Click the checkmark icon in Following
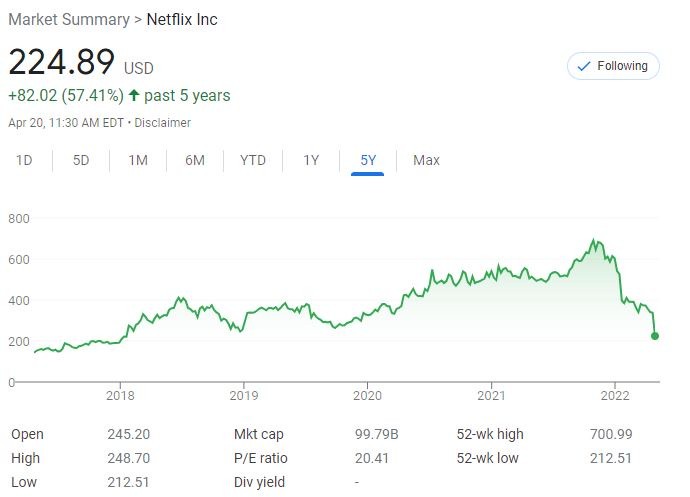The image size is (690, 497). [x=583, y=66]
